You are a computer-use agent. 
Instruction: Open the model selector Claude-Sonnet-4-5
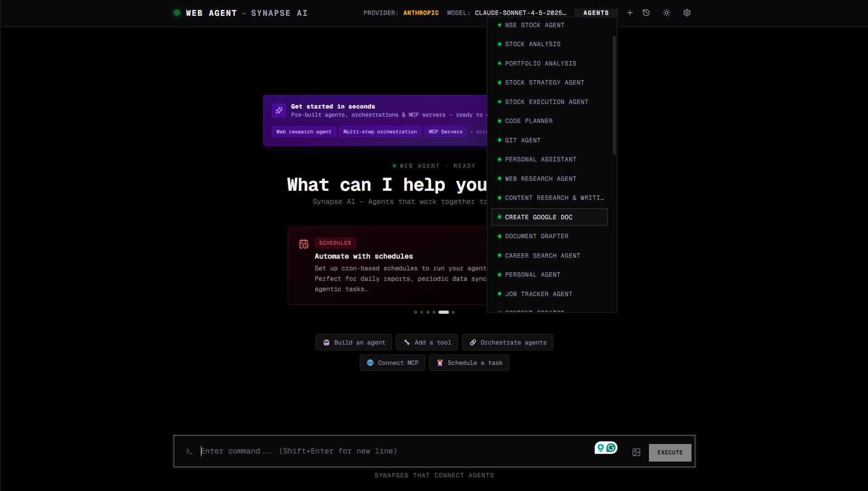[x=520, y=13]
